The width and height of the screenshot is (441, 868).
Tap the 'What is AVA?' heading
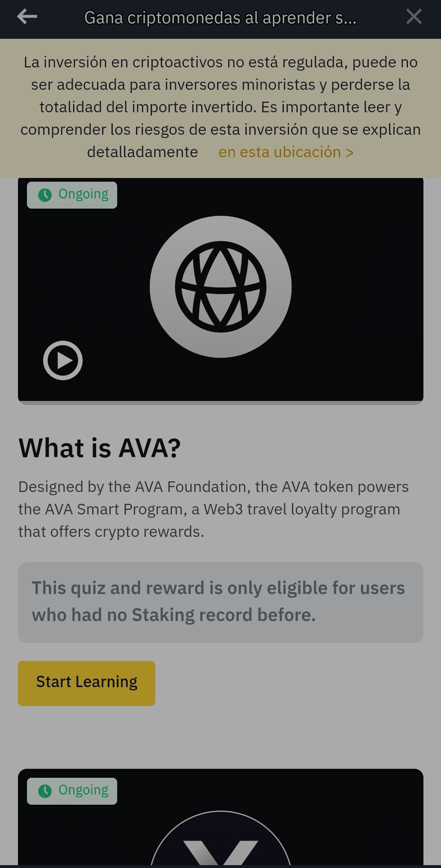tap(100, 448)
